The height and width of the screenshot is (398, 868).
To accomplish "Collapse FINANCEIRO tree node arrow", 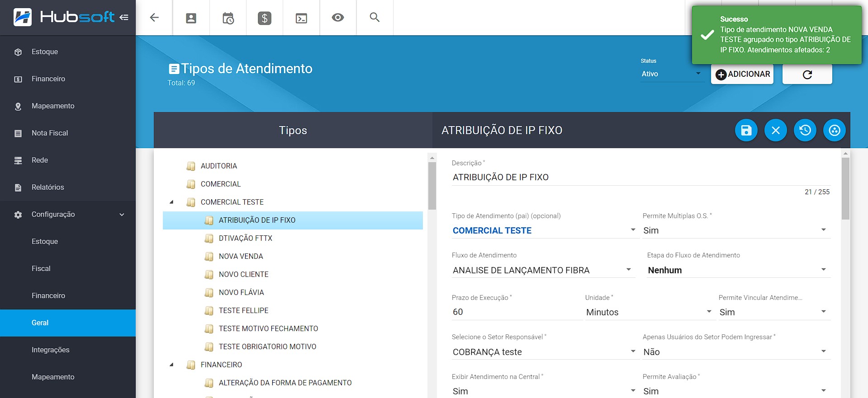I will click(x=171, y=365).
